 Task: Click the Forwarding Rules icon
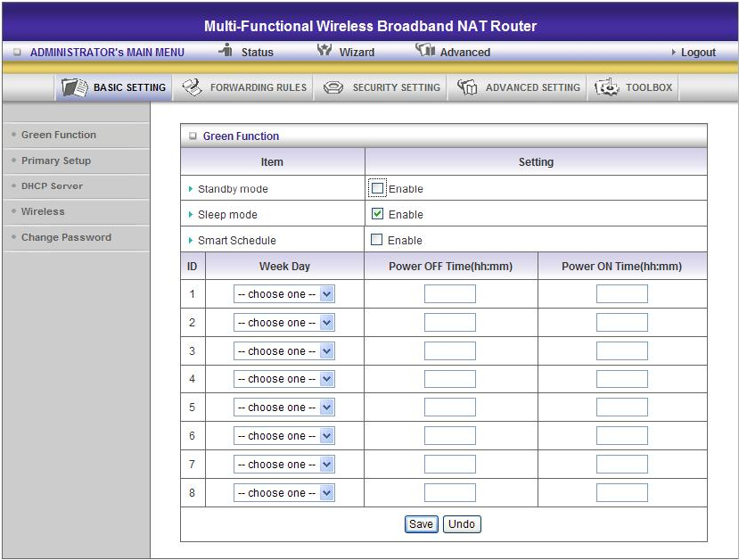(192, 87)
